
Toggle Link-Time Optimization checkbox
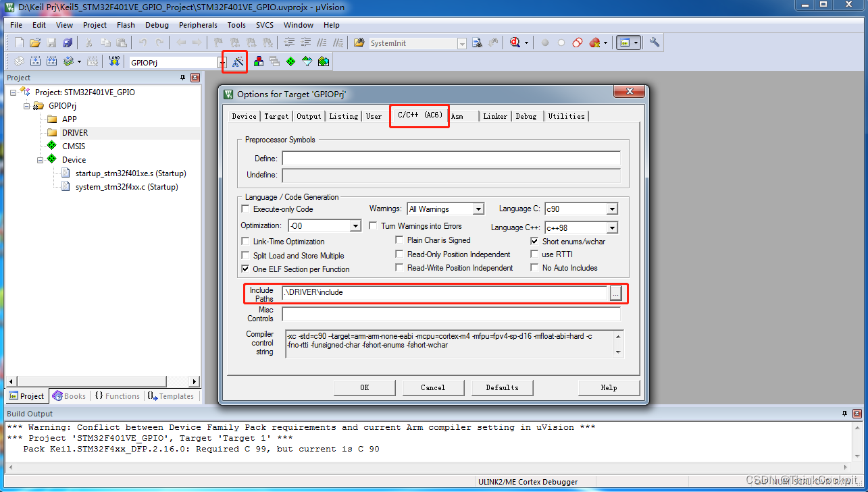[245, 242]
